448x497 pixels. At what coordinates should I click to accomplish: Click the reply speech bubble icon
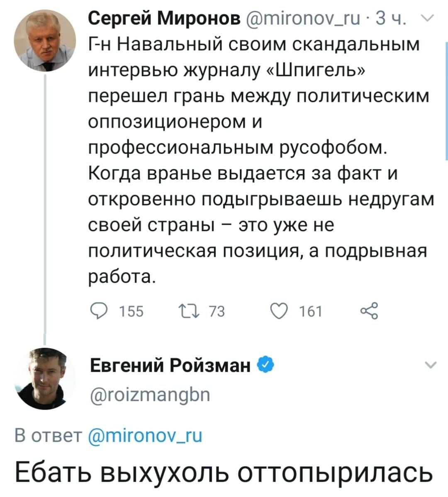(x=100, y=310)
